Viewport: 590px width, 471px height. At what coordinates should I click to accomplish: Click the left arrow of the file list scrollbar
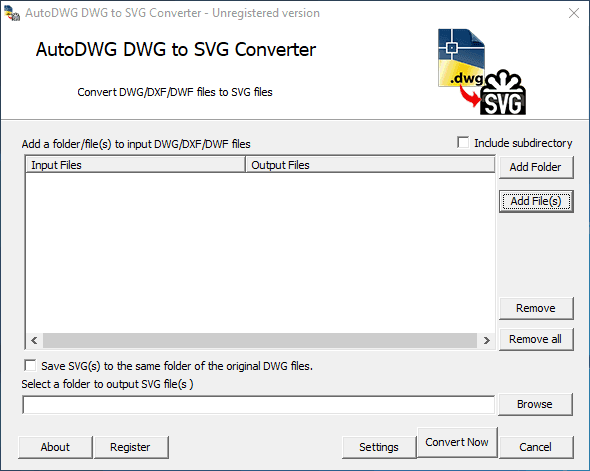34,340
